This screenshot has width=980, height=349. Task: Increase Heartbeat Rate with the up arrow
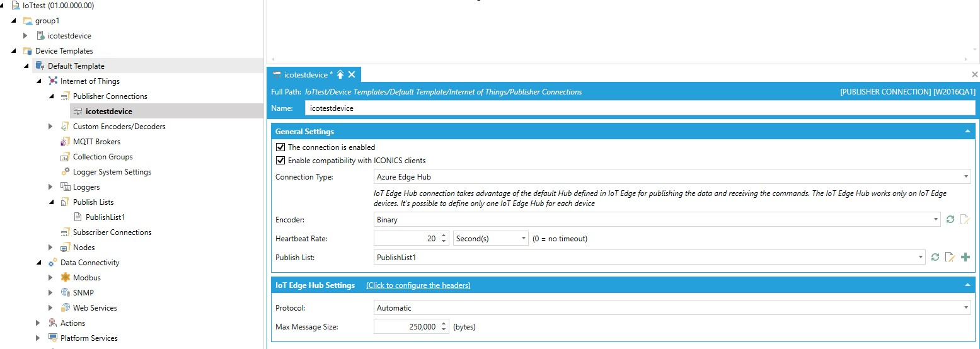pyautogui.click(x=444, y=236)
